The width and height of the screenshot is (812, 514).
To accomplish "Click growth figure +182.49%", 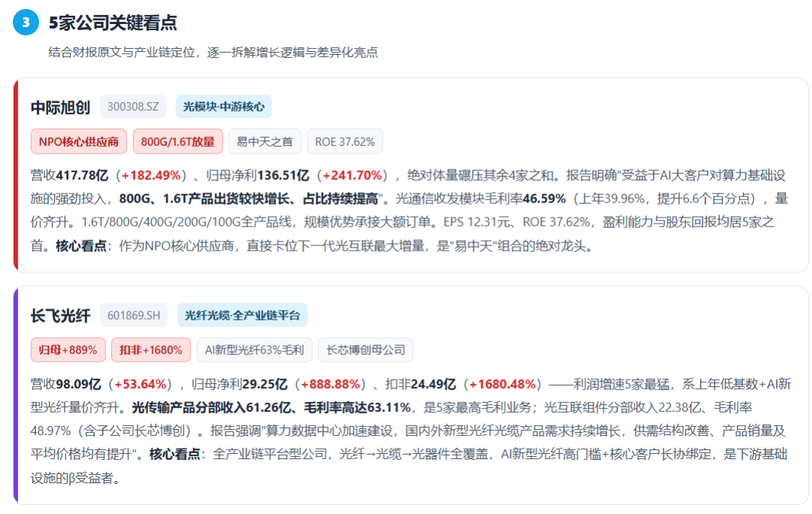I will (150, 175).
